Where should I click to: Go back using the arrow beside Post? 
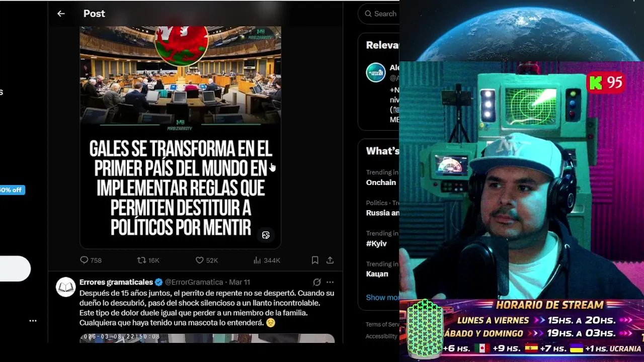click(61, 14)
